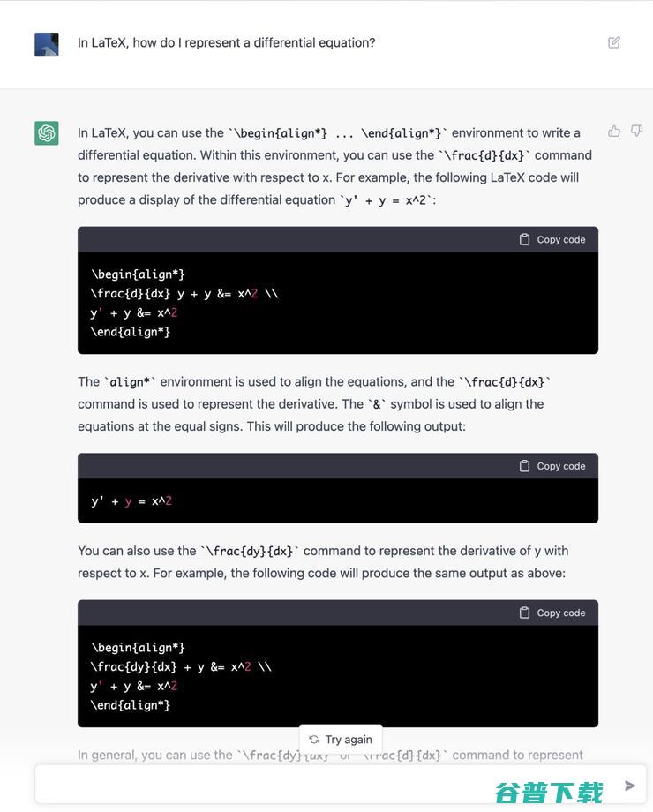The image size is (653, 812).
Task: Rate the response with thumbs up
Action: click(613, 130)
